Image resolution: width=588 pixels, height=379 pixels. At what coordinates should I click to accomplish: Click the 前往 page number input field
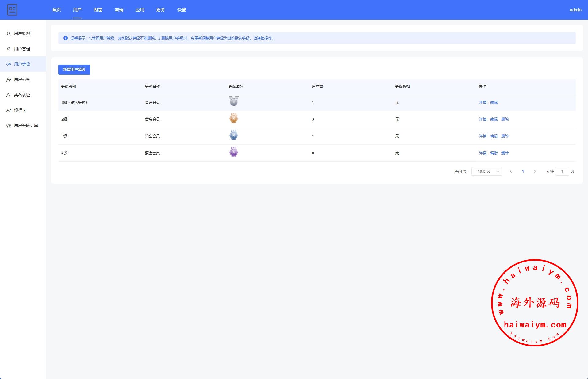click(x=562, y=171)
